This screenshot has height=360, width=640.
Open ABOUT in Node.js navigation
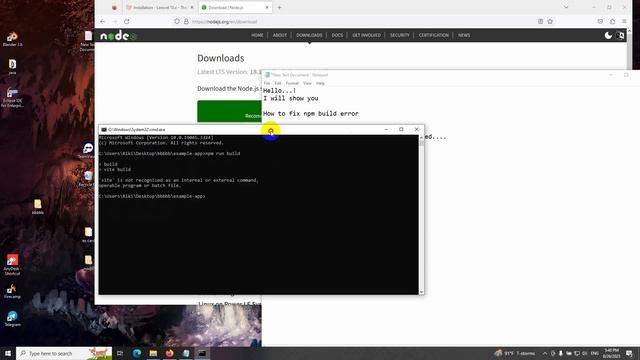[x=280, y=35]
